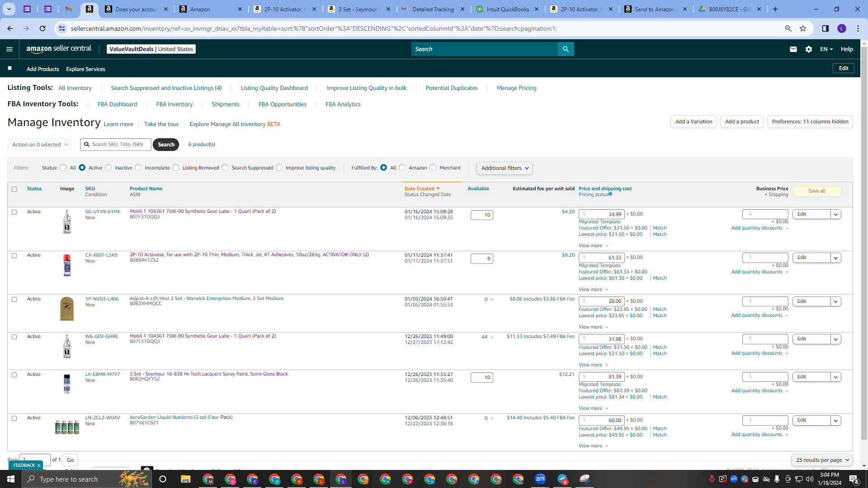Viewport: 868px width, 488px height.
Task: Open the Seller Central hamburger menu
Action: (9, 49)
